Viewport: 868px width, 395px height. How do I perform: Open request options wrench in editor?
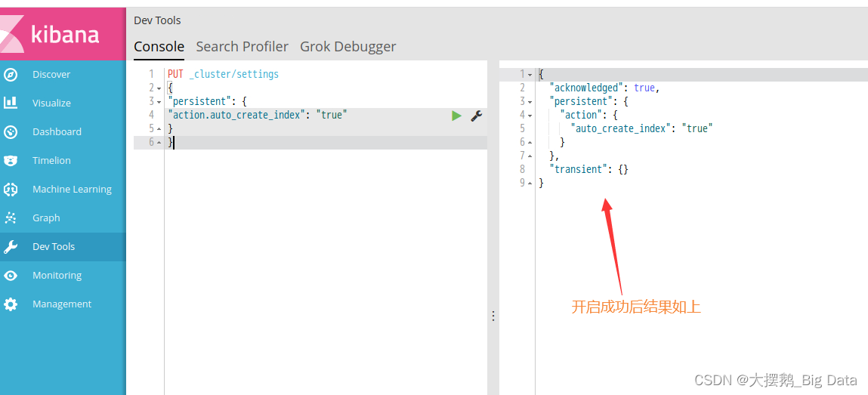476,115
